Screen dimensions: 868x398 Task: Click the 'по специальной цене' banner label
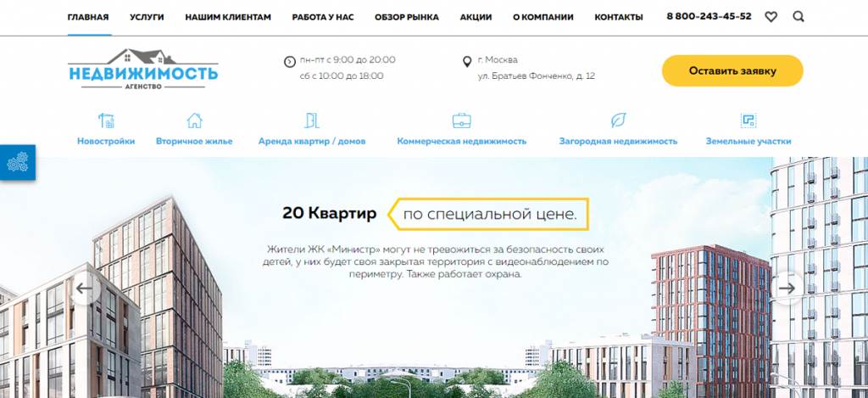[490, 215]
